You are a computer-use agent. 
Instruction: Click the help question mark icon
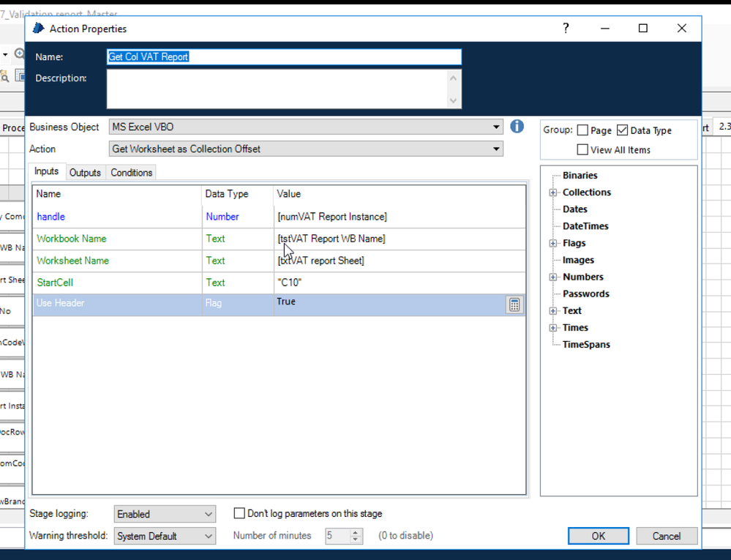(x=566, y=29)
